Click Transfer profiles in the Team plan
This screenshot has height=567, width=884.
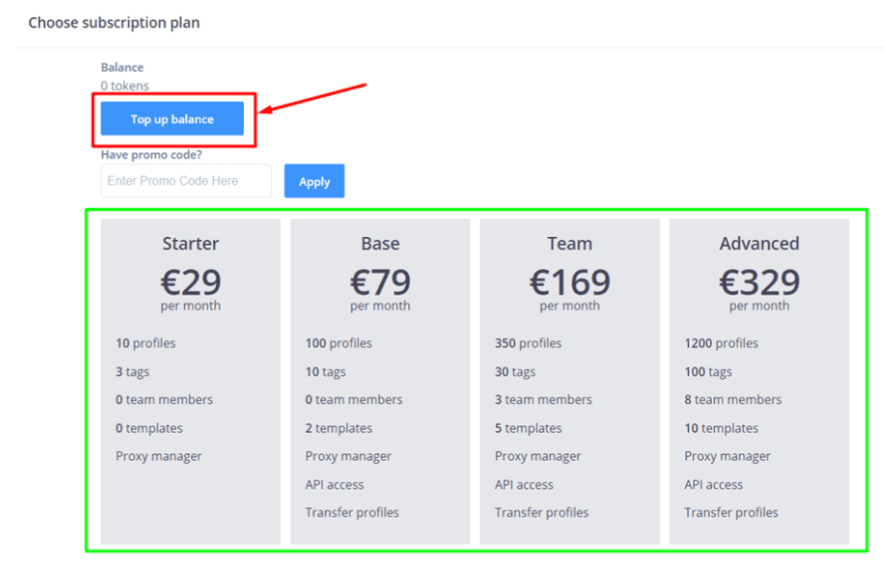click(542, 512)
